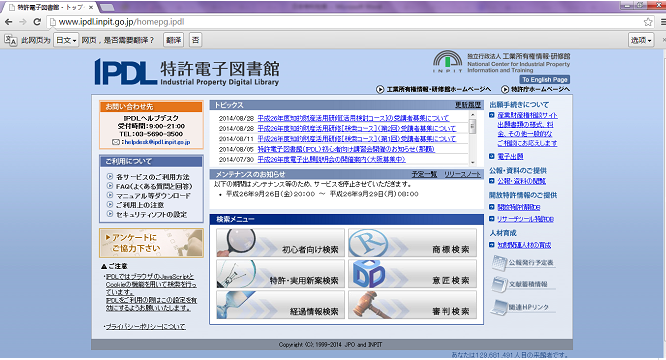Open 審判検索 gavel button
This screenshot has height=360, width=666.
pyautogui.click(x=412, y=305)
